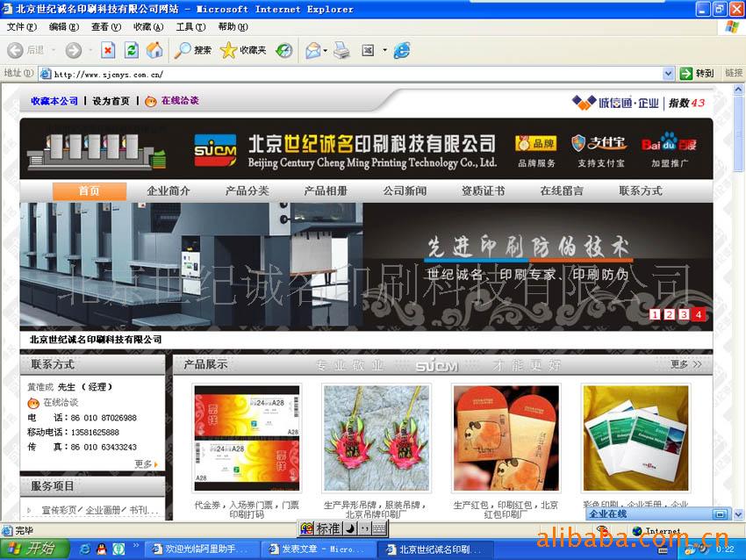Open the Forward button history dropdown
This screenshot has width=746, height=560.
pyautogui.click(x=90, y=50)
